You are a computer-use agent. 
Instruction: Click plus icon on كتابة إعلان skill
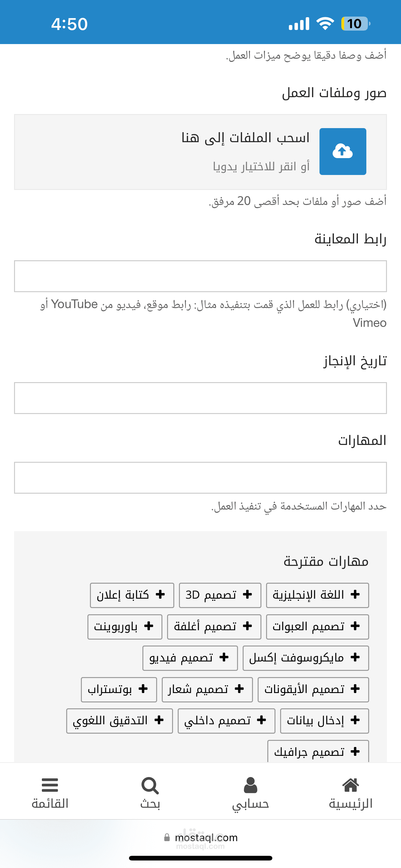160,595
